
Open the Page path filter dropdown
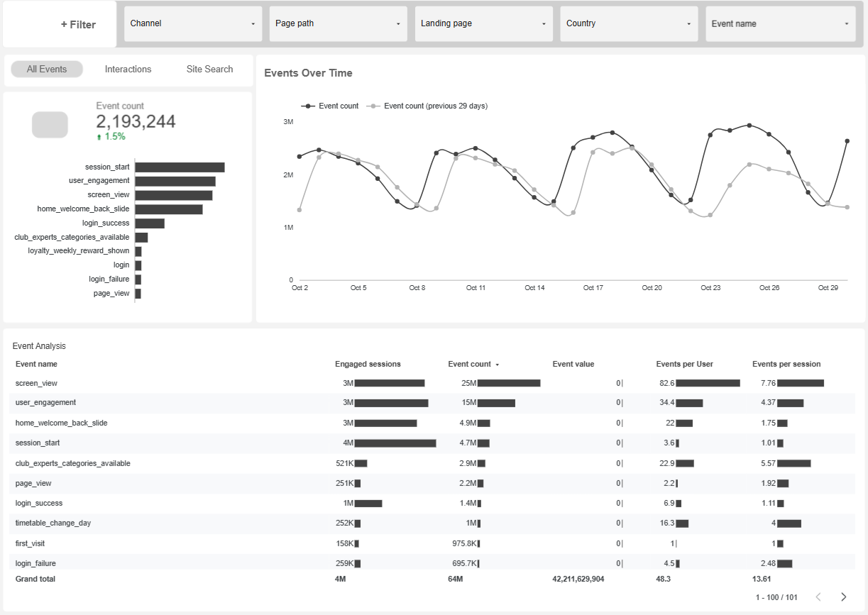pyautogui.click(x=337, y=23)
